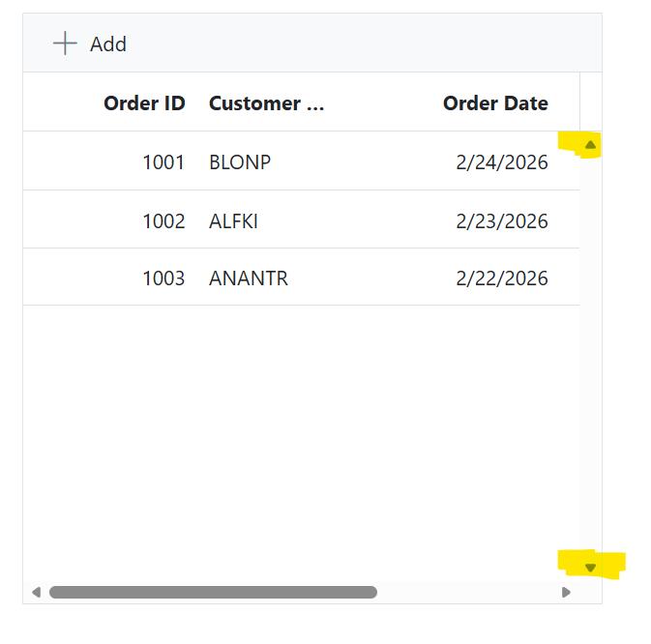This screenshot has height=644, width=651.
Task: Click the truncated Customer column header
Action: coord(266,103)
